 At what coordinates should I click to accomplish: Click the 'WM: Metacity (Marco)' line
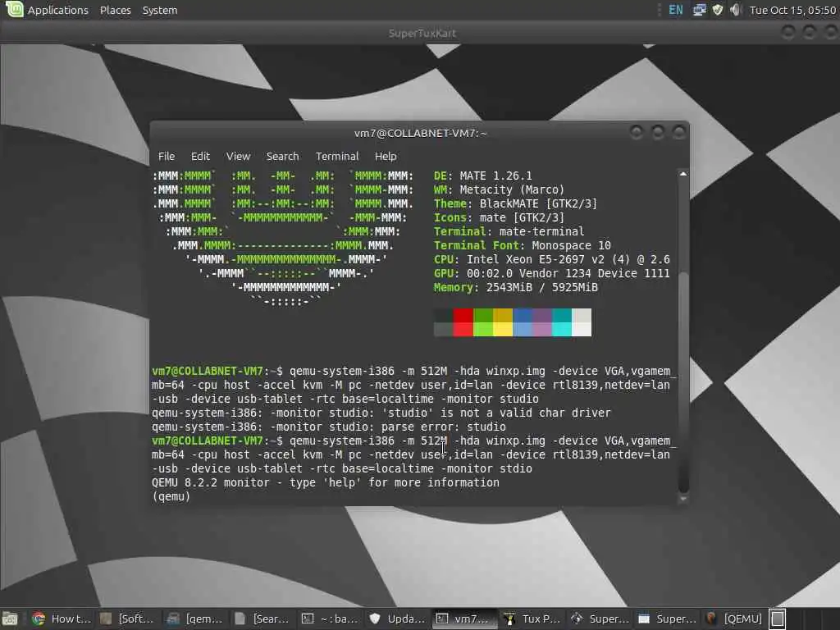click(x=500, y=189)
